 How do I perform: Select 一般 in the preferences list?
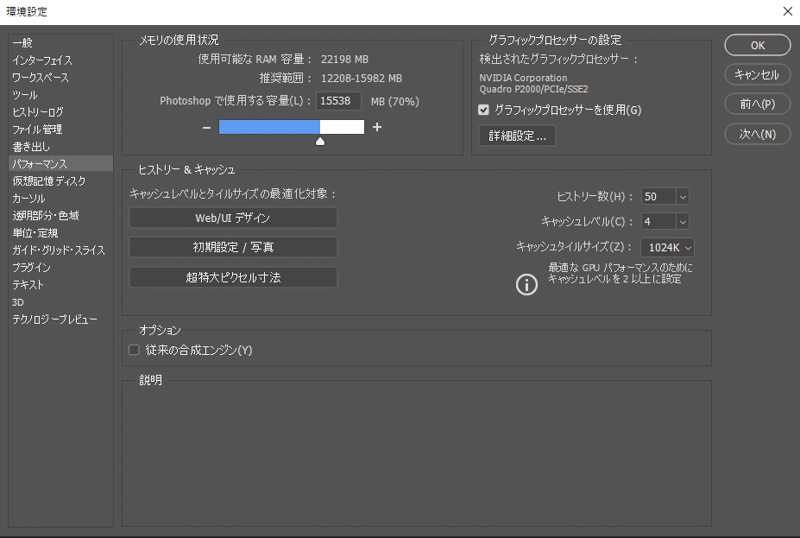pos(61,43)
